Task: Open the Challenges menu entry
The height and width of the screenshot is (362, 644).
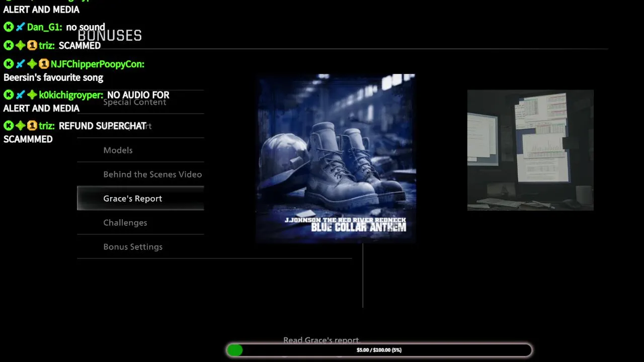Action: point(140,223)
